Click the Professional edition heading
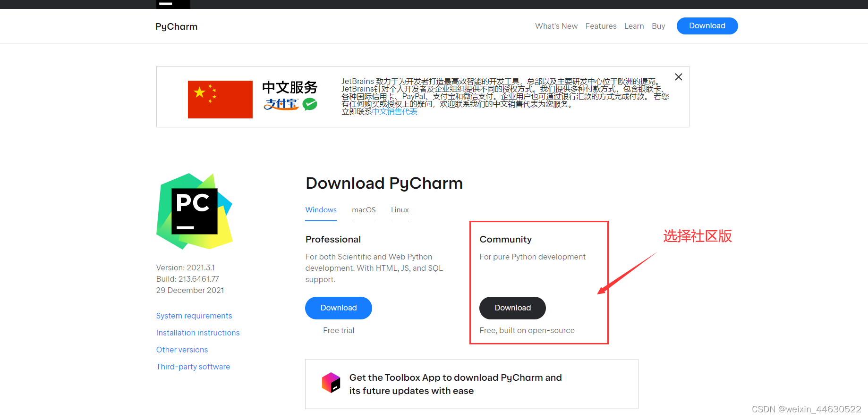This screenshot has height=418, width=868. tap(333, 239)
